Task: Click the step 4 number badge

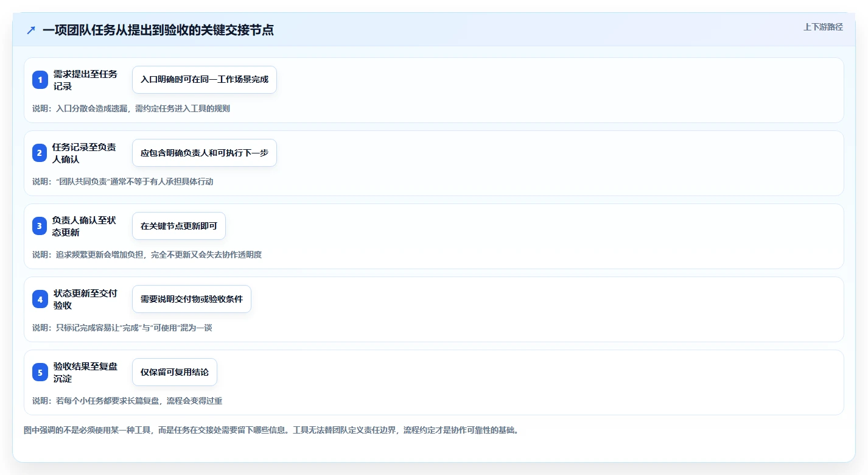Action: [40, 299]
